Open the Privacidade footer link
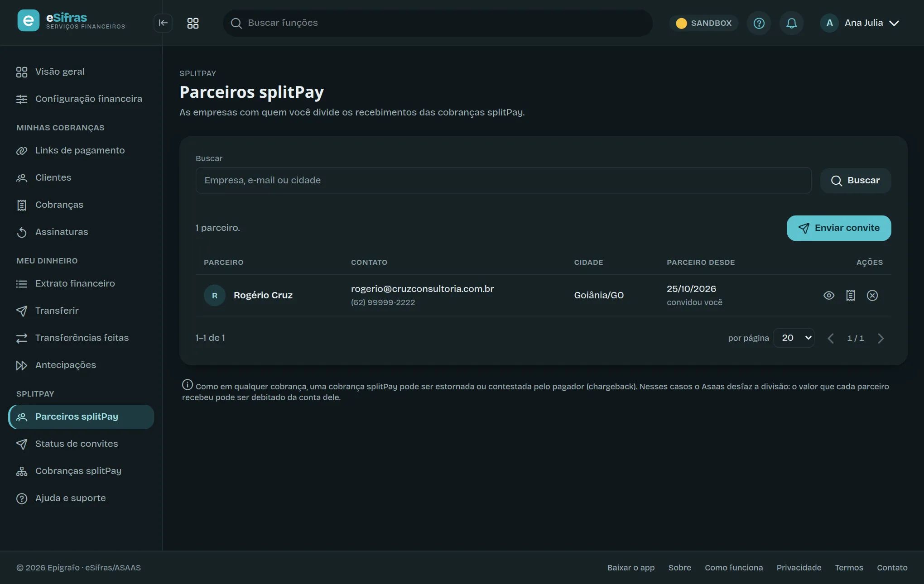This screenshot has height=584, width=924. point(799,568)
